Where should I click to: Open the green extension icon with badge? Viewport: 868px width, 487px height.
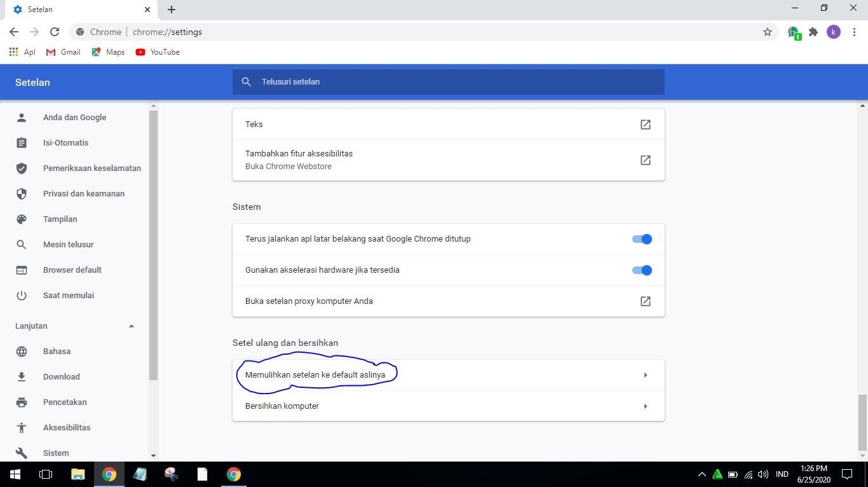coord(794,32)
